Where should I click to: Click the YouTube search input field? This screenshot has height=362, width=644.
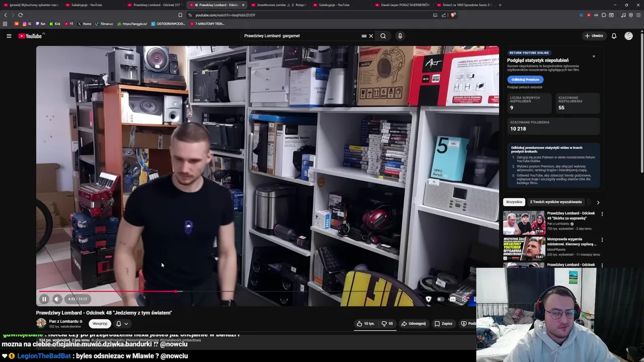click(301, 36)
